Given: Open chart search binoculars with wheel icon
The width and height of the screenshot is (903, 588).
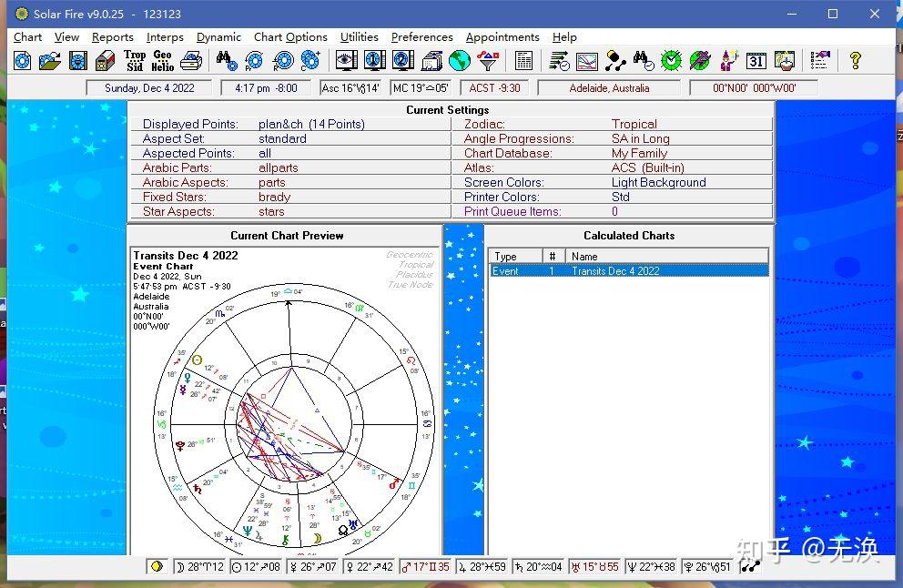Looking at the screenshot, I should pos(227,60).
